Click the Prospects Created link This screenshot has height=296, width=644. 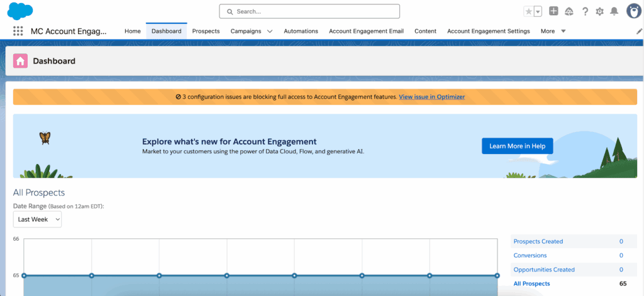[x=538, y=241]
